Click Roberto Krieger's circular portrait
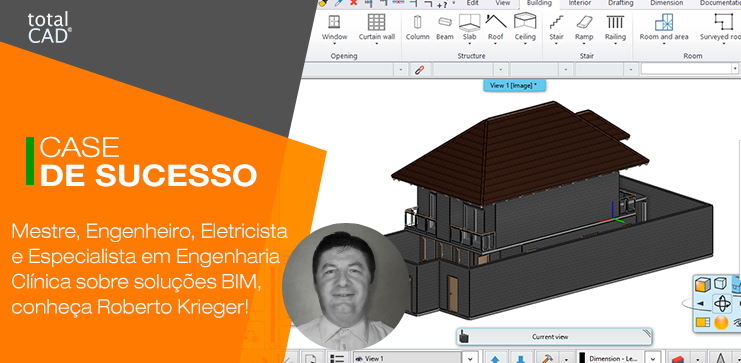This screenshot has height=363, width=741. [x=345, y=286]
